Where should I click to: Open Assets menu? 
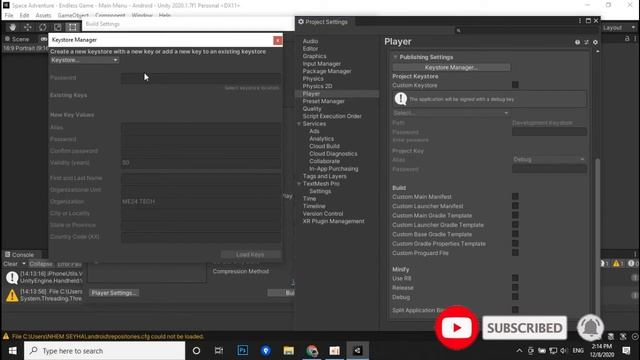pyautogui.click(x=43, y=16)
